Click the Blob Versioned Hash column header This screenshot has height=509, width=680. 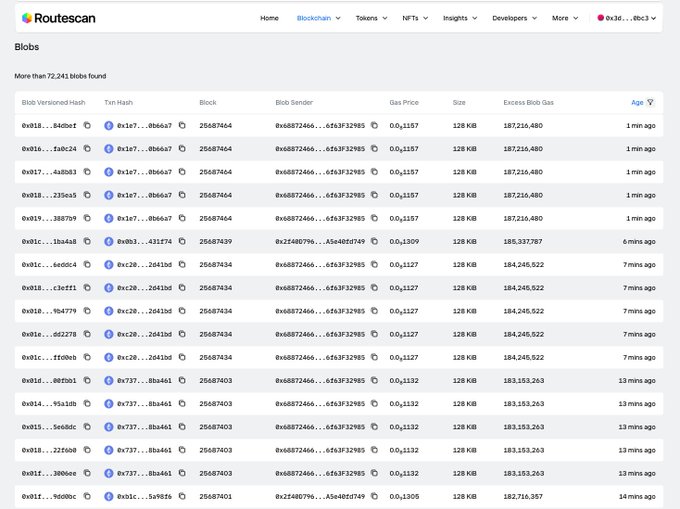pos(53,102)
